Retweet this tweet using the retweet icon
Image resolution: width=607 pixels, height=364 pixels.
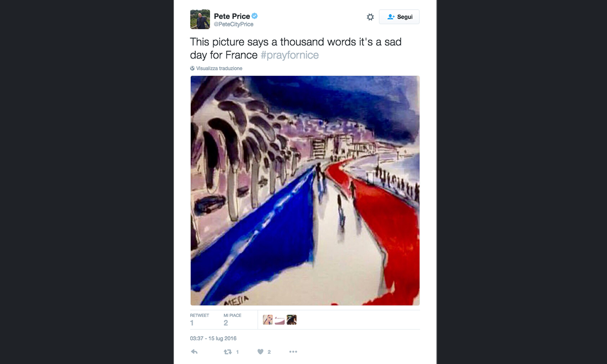click(228, 352)
